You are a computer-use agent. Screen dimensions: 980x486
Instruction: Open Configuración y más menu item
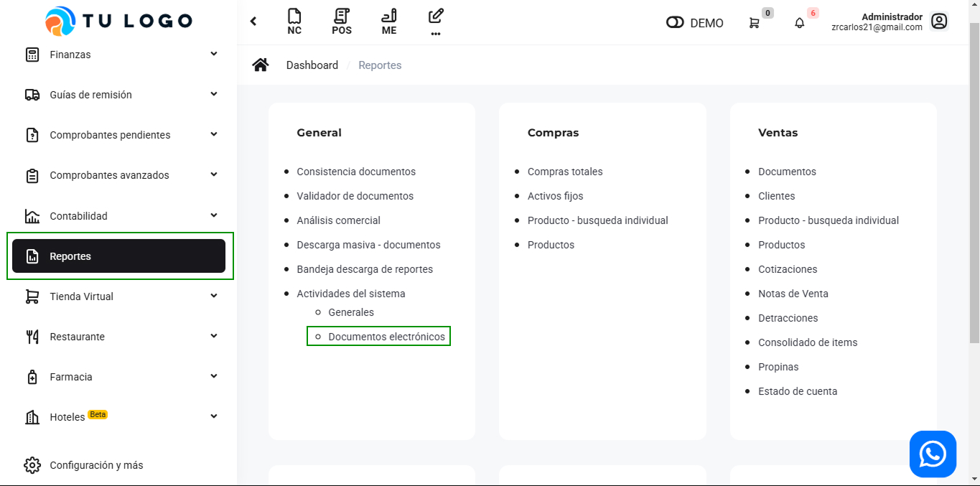[96, 465]
